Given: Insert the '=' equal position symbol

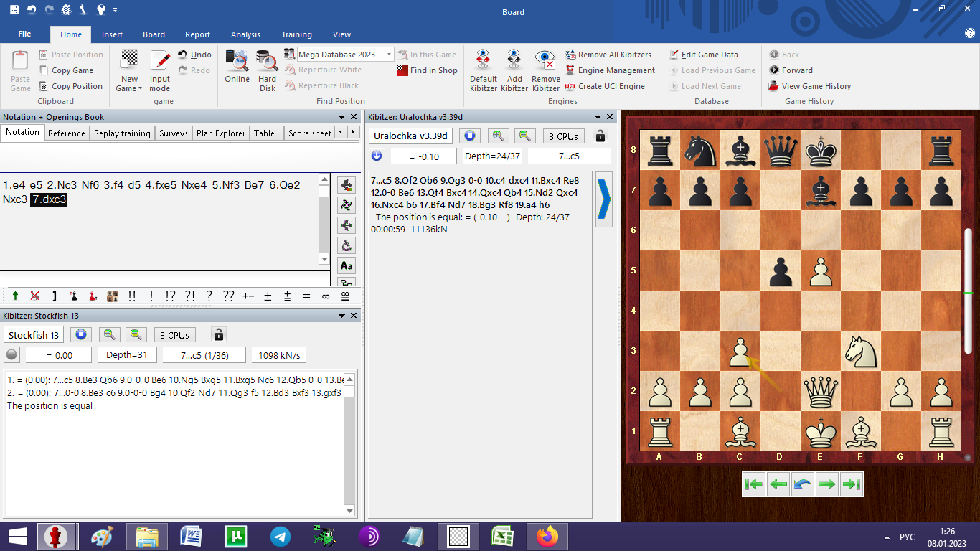Looking at the screenshot, I should coord(306,296).
